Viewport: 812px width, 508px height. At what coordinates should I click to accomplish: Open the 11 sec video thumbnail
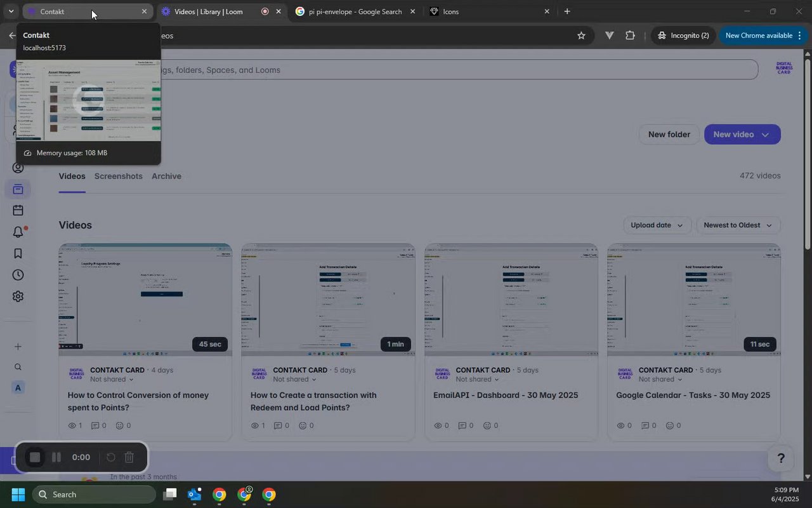[x=693, y=299]
